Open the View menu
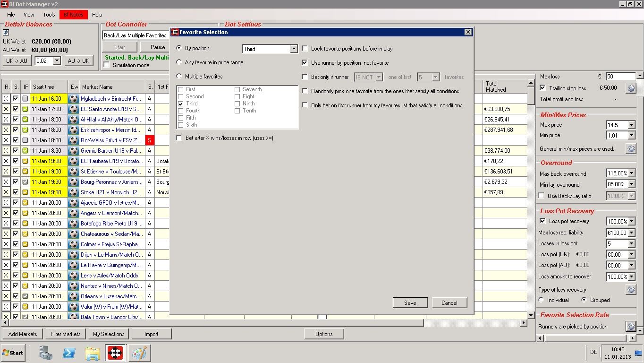The image size is (644, 363). click(x=29, y=15)
